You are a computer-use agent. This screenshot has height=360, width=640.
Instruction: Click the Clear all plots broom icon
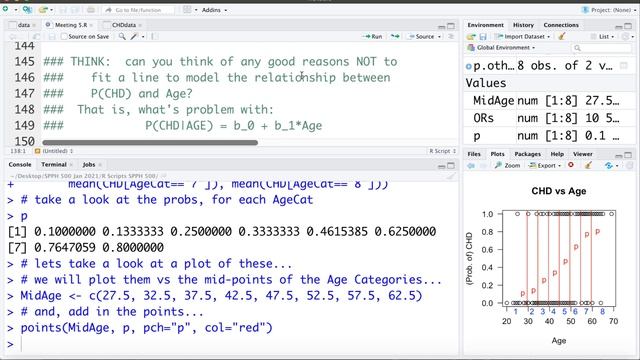(588, 165)
